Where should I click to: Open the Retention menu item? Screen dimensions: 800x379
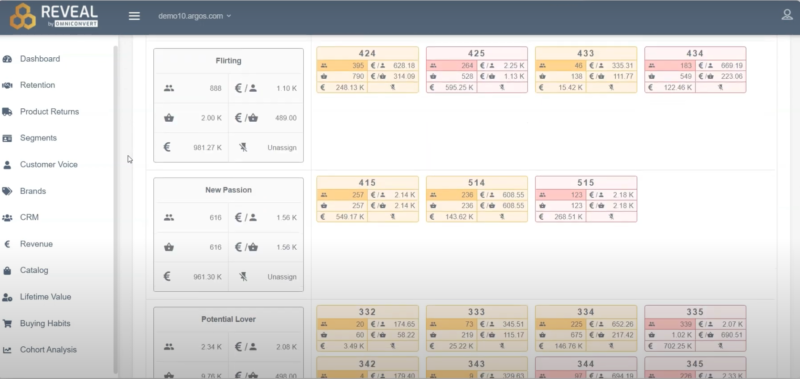pyautogui.click(x=37, y=85)
